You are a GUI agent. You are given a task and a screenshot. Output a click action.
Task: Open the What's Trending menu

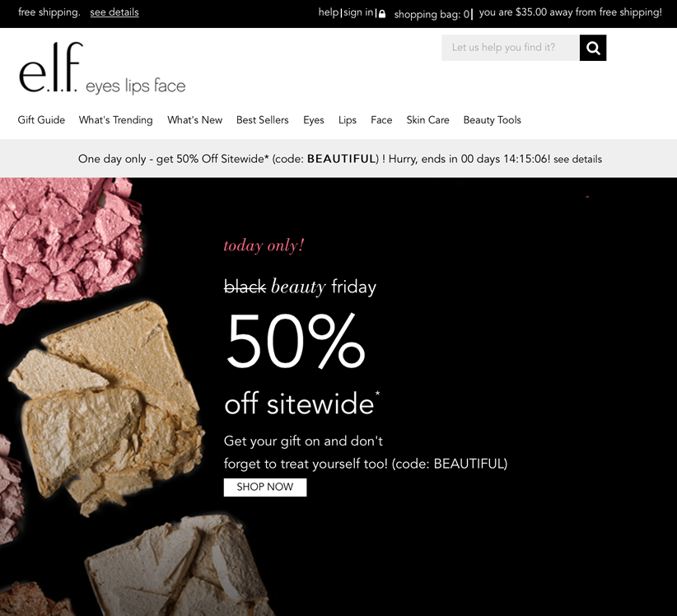[115, 120]
